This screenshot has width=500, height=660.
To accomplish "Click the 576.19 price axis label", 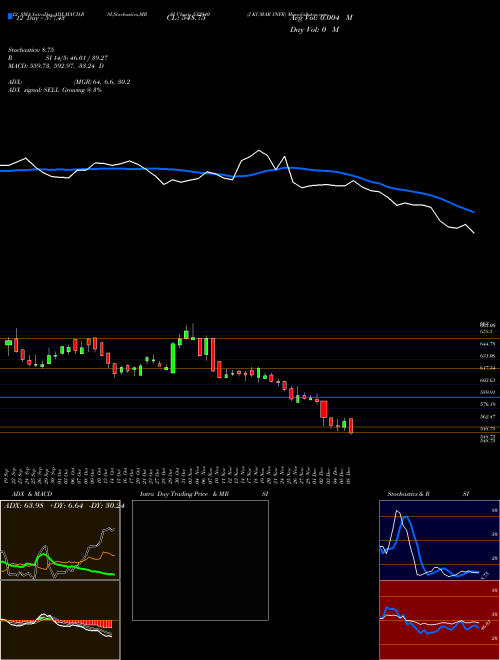I will 488,404.
